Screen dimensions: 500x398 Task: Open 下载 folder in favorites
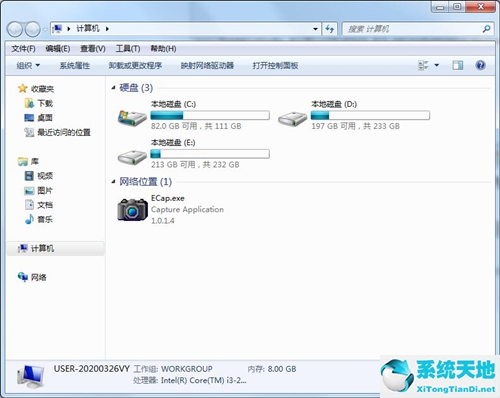point(45,103)
